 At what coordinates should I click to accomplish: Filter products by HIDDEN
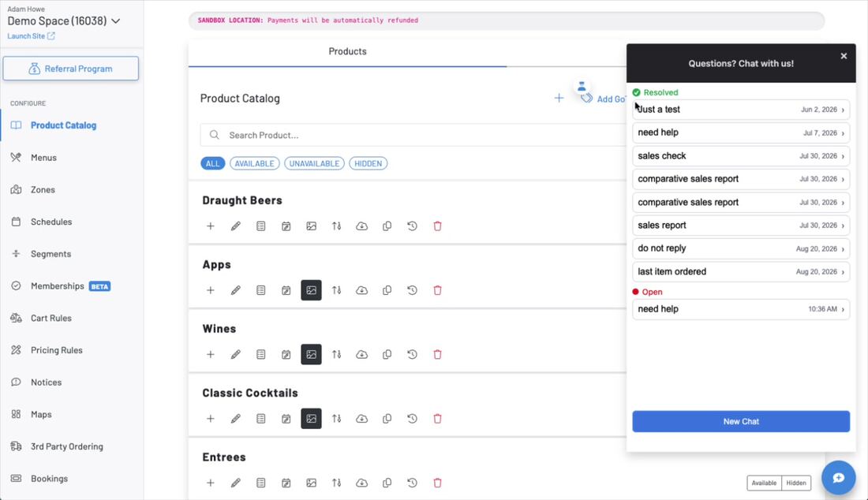(x=369, y=163)
